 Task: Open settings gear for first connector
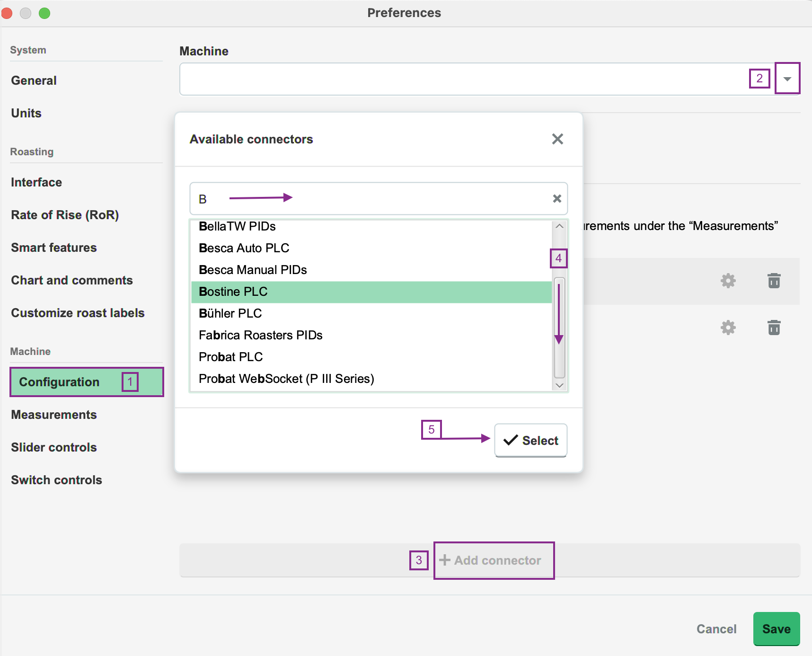pos(728,281)
